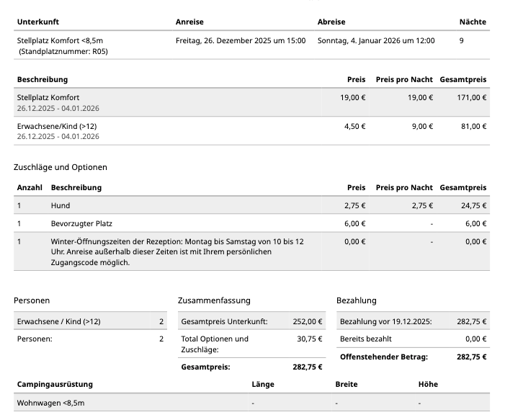Click the Gesamtpreis Unterkunft 252,00 € value

[x=308, y=322]
